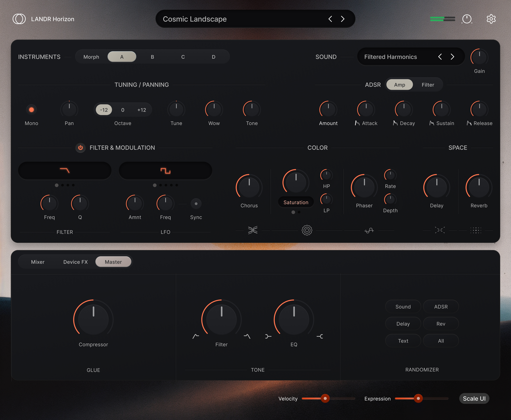Click the randomizer All button
Image resolution: width=511 pixels, height=420 pixels.
coord(441,341)
